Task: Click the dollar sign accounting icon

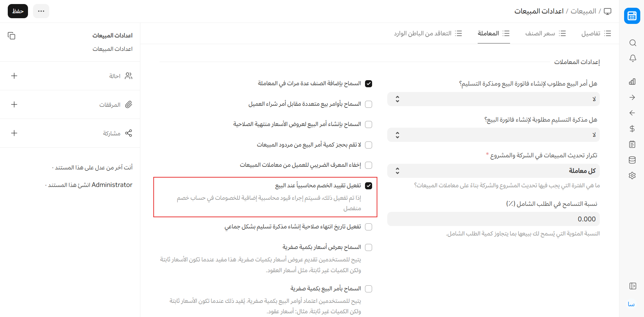Action: (632, 129)
